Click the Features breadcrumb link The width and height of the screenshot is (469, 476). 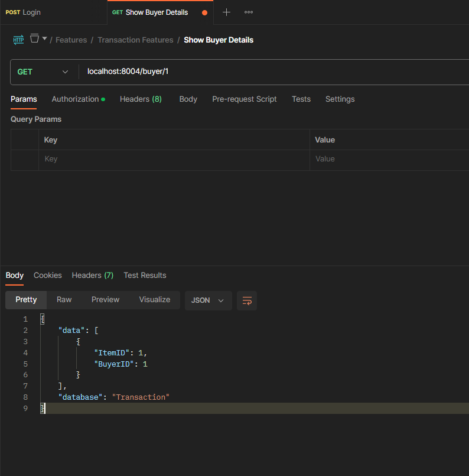(x=71, y=40)
